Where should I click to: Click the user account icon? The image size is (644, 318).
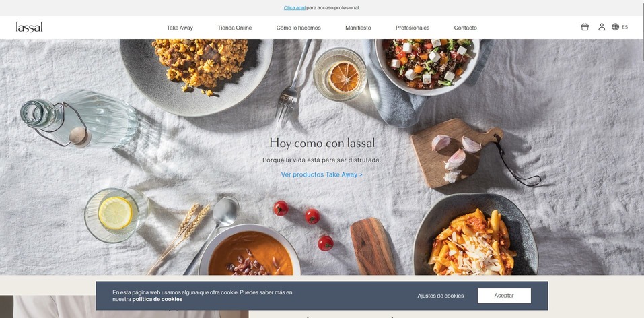602,27
